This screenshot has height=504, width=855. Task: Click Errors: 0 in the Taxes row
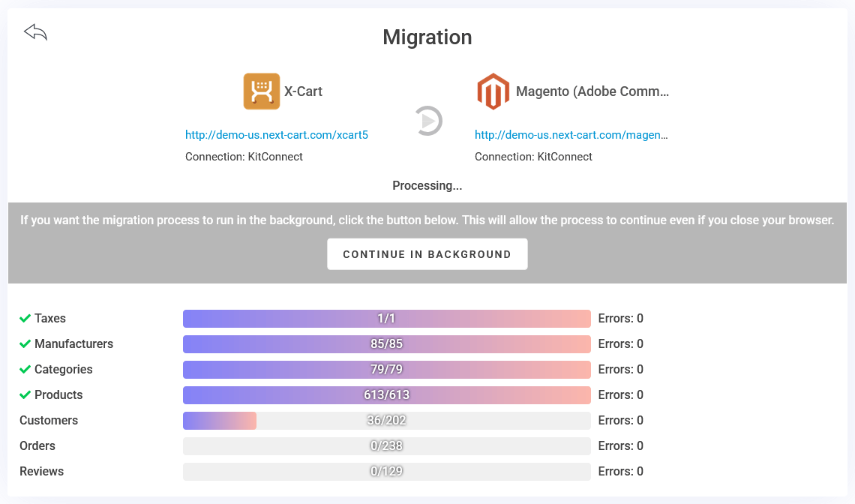[x=620, y=319]
